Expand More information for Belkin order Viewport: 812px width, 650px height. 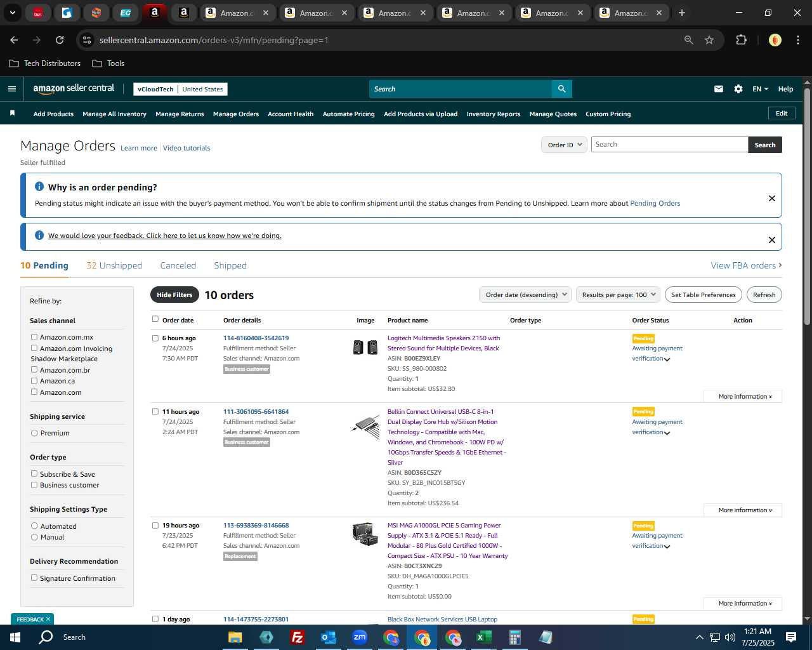742,510
